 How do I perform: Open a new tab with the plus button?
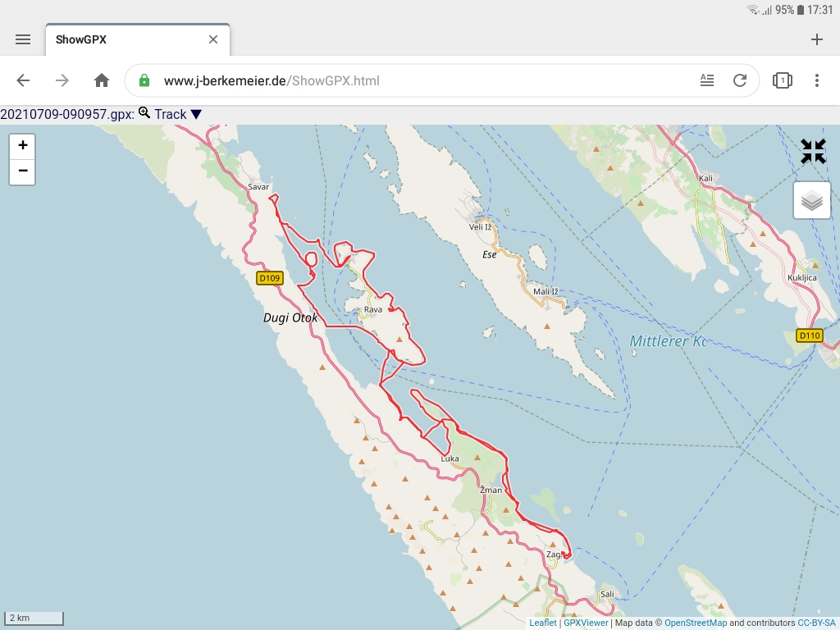tap(816, 39)
